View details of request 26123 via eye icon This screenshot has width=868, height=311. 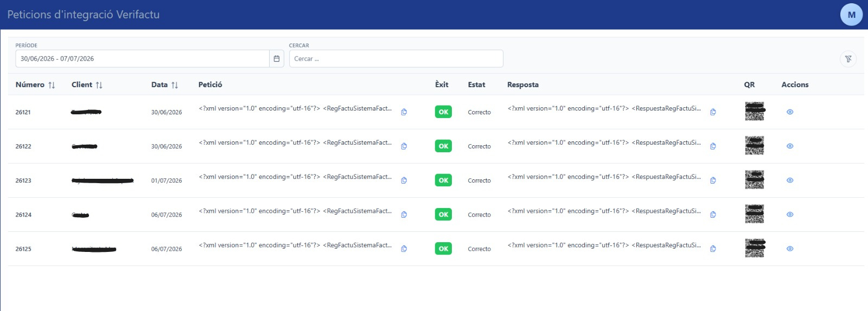(790, 180)
